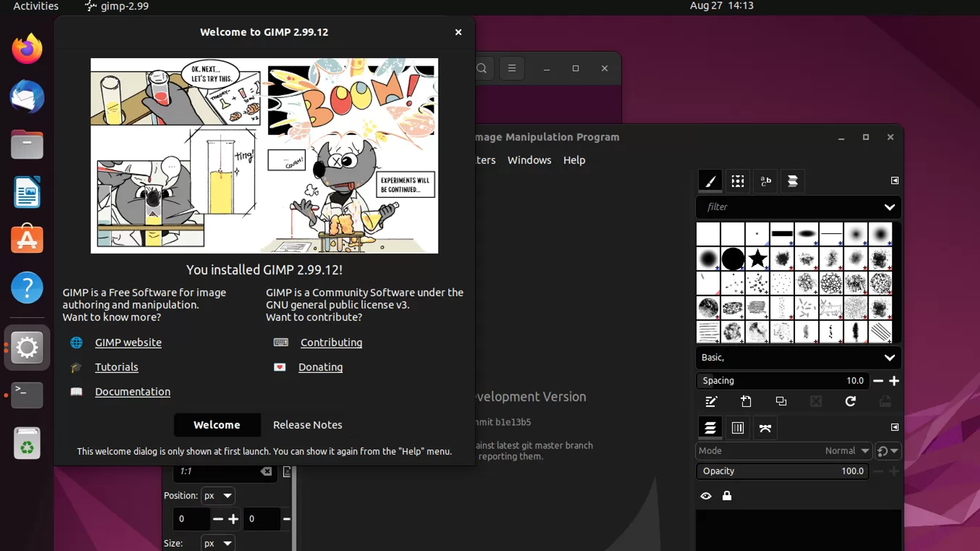
Task: Duplicate the selected brush
Action: coord(781,402)
